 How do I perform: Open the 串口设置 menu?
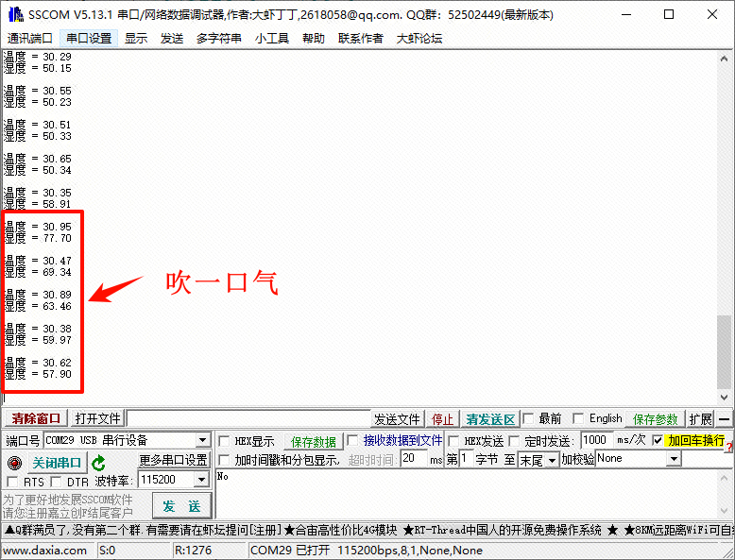tap(89, 38)
